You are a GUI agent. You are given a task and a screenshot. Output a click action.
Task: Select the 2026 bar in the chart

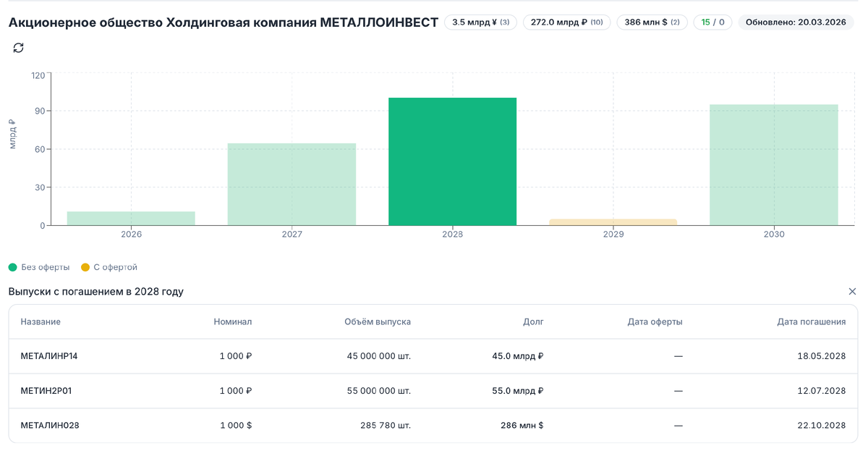point(131,219)
